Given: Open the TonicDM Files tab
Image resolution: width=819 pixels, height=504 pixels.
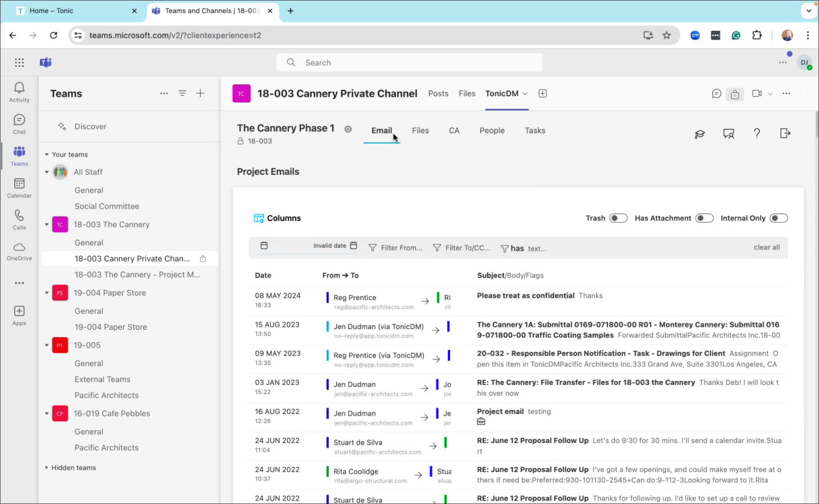Looking at the screenshot, I should tap(420, 131).
